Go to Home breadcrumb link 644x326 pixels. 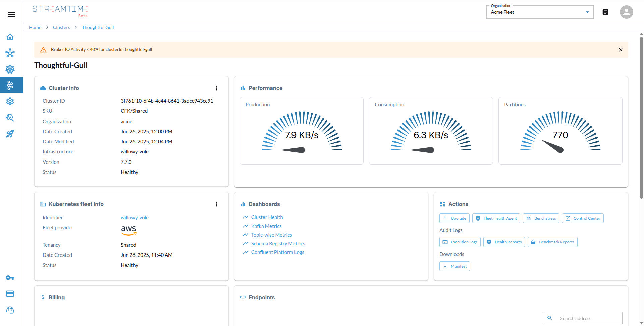(x=35, y=27)
